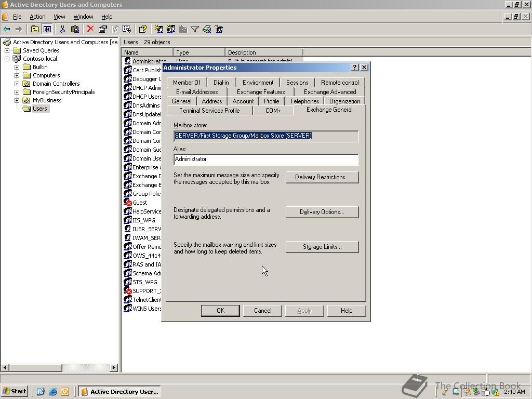Screen dimensions: 532x399
Task: Open the Remote control tab
Action: pyautogui.click(x=340, y=83)
